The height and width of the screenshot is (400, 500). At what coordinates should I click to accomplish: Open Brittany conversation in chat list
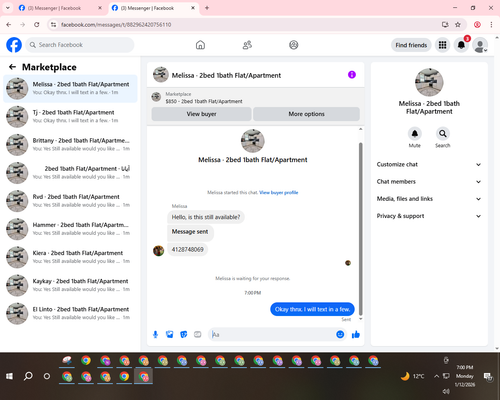pos(70,145)
